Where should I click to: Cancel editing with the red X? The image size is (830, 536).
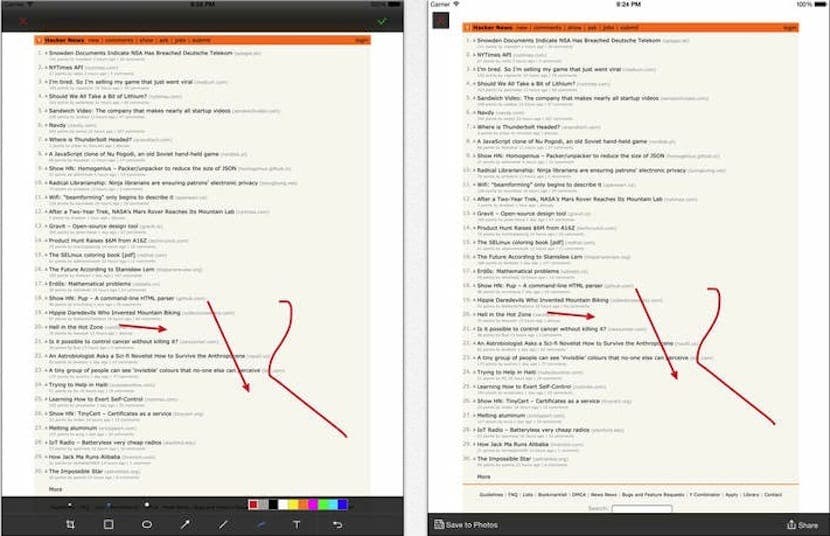click(x=23, y=21)
